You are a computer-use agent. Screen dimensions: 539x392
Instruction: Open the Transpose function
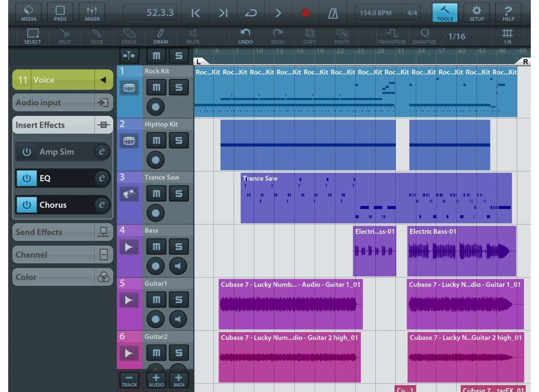(392, 36)
